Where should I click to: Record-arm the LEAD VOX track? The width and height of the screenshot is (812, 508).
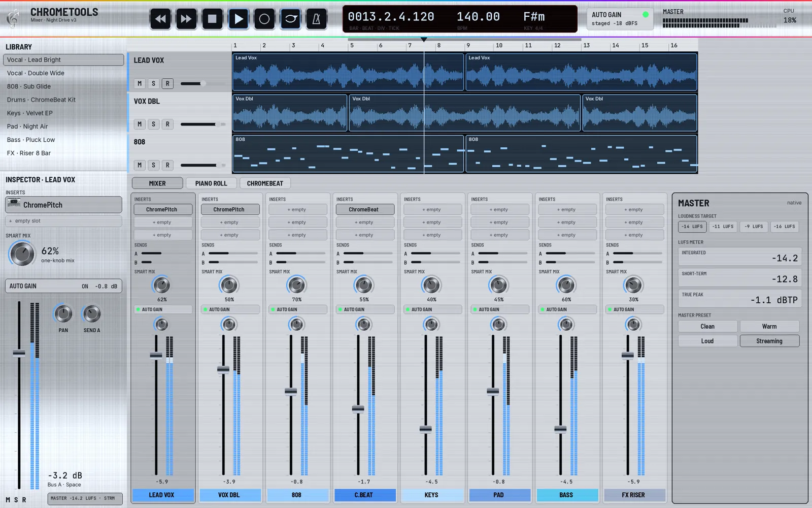coord(167,83)
